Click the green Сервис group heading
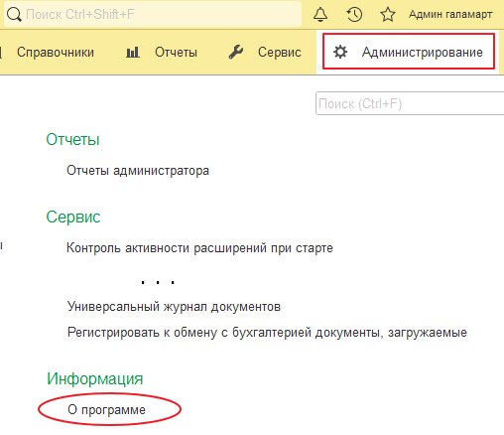Image resolution: width=504 pixels, height=435 pixels. pyautogui.click(x=73, y=217)
